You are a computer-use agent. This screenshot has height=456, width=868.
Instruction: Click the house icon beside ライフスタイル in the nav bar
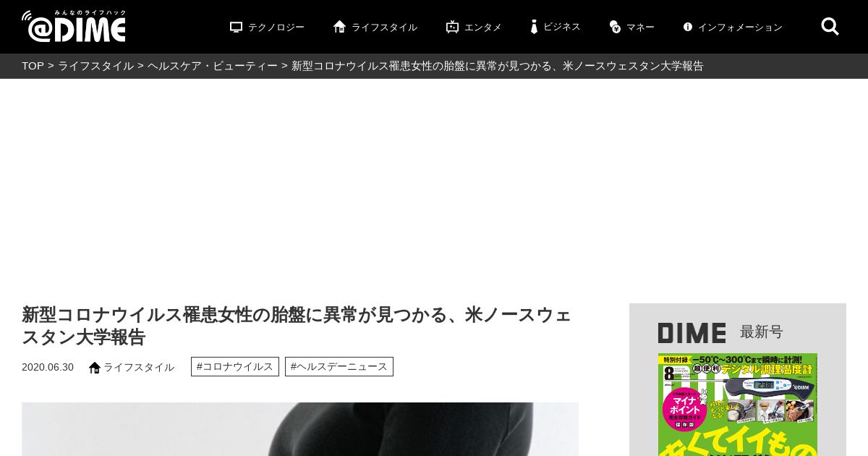point(339,27)
